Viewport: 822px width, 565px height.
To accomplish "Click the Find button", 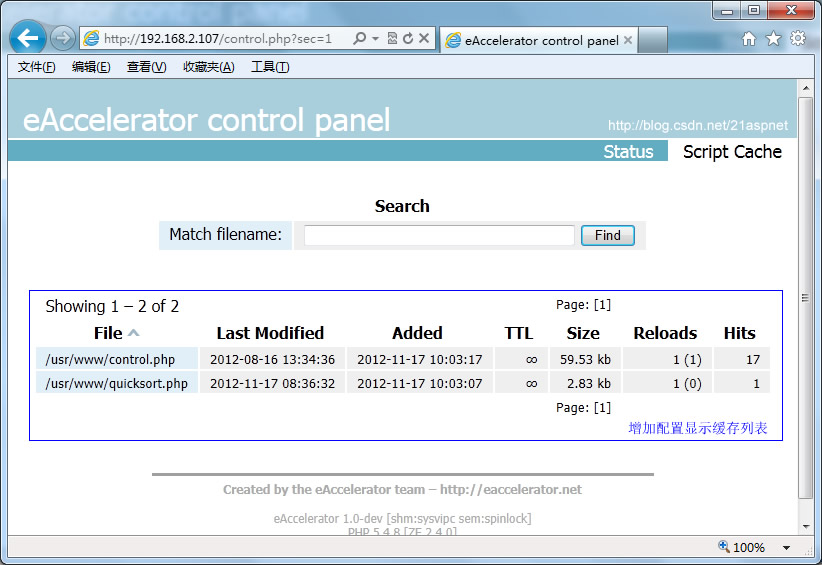I will (x=608, y=235).
